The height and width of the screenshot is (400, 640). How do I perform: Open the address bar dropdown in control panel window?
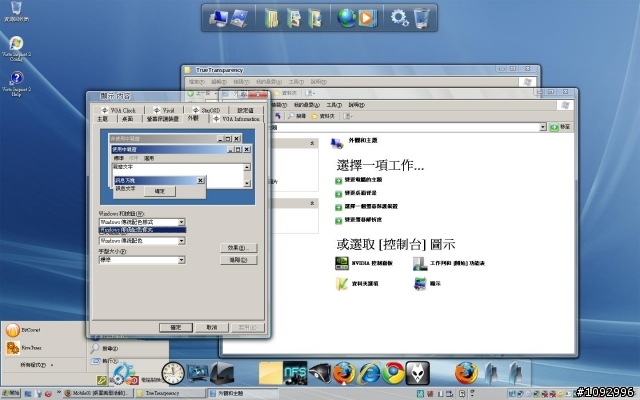click(542, 127)
